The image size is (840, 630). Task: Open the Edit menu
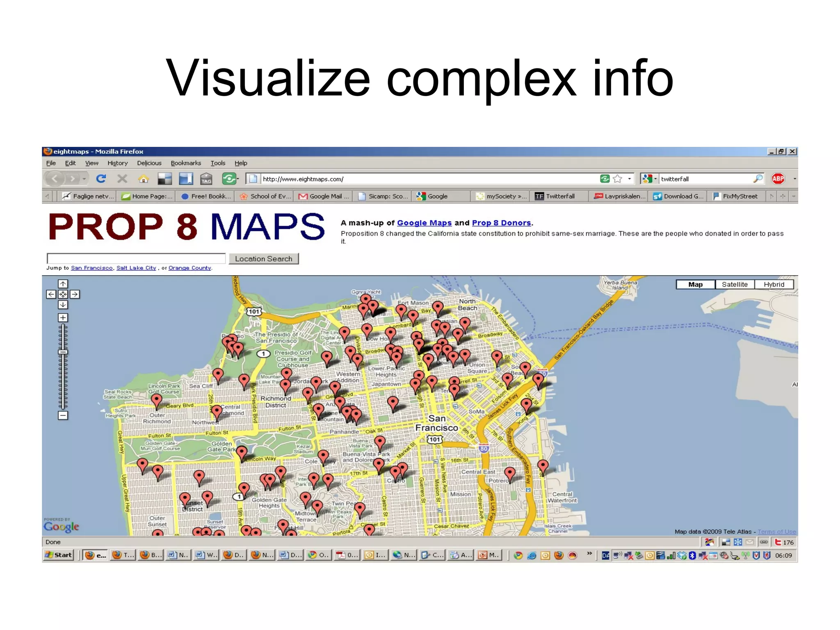(70, 163)
